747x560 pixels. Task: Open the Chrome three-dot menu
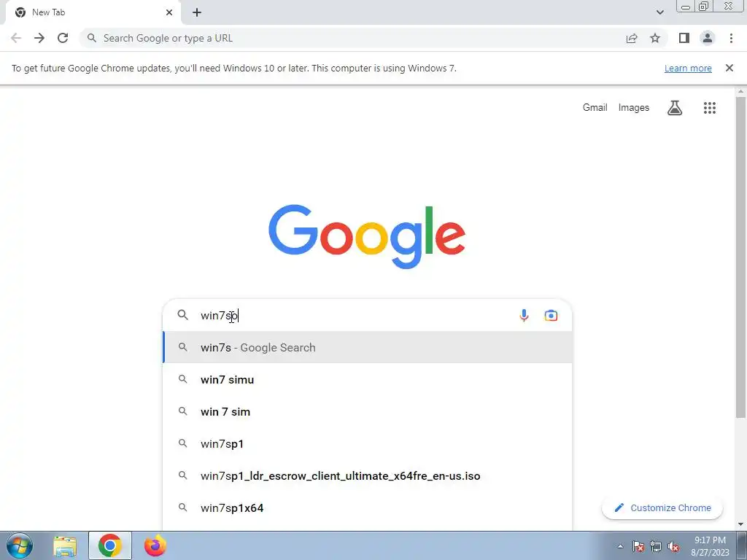(x=731, y=38)
